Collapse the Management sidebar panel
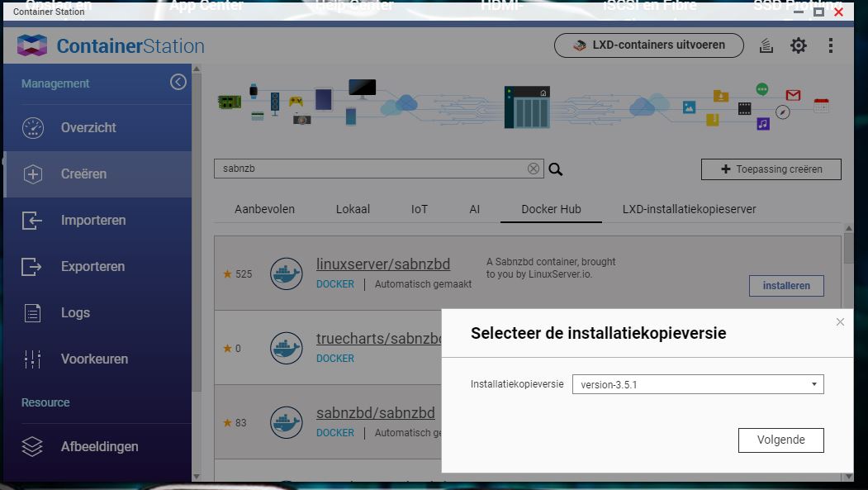The image size is (868, 490). [178, 82]
